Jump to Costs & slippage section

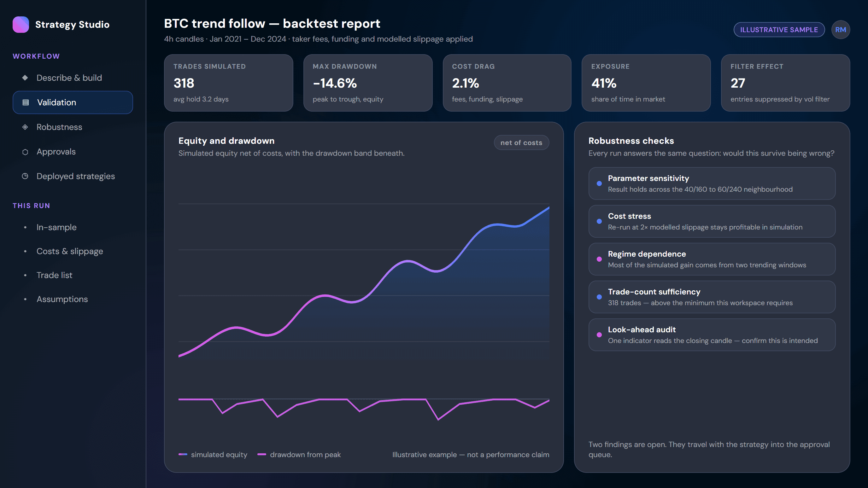tap(73, 251)
